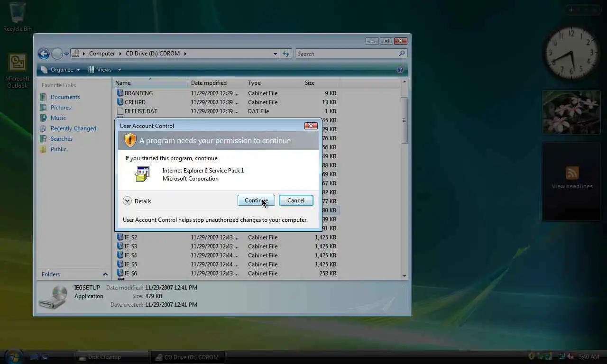Screen dimensions: 607x364
Task: Close the User Account Control dialog
Action: pos(311,126)
